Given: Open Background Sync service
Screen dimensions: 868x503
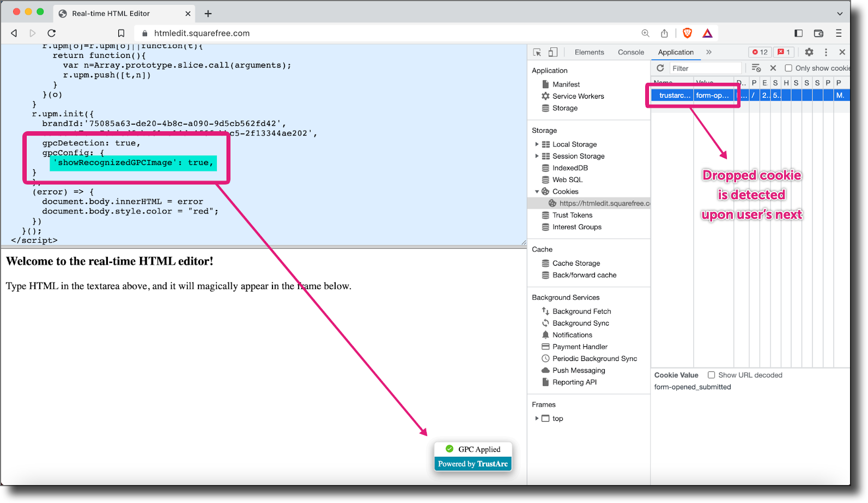Looking at the screenshot, I should tap(580, 323).
